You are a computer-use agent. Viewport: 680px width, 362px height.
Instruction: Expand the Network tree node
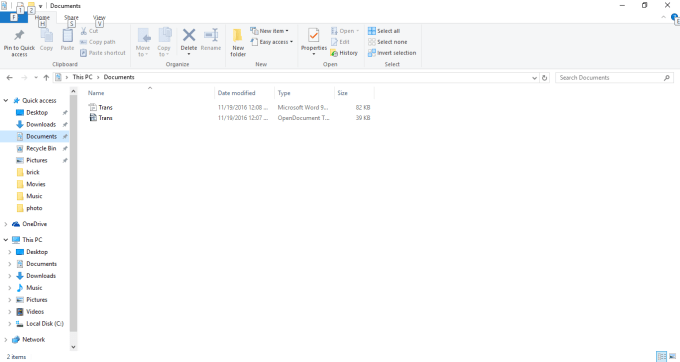point(6,339)
